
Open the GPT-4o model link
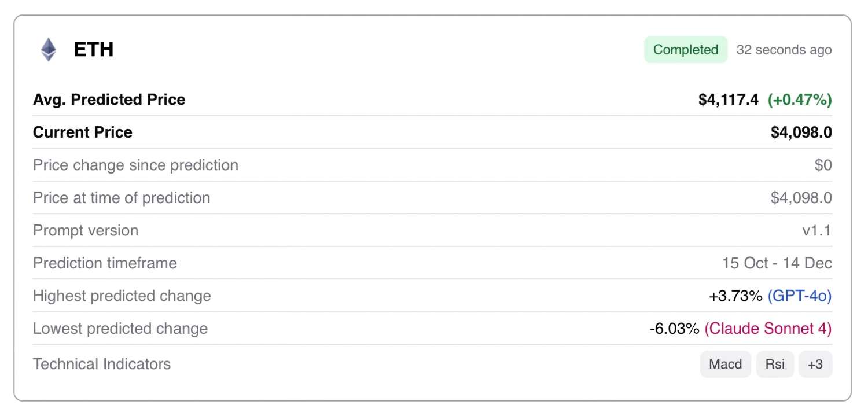coord(799,296)
